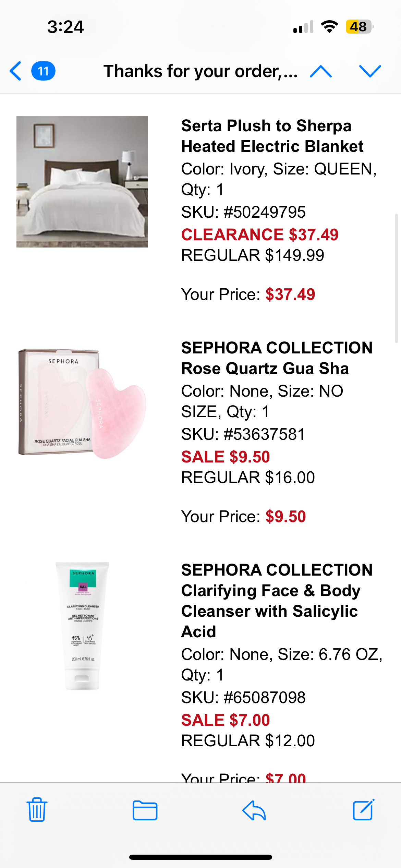Viewport: 401px width, 868px height.
Task: Open the SEPHORA Rose Quartz Gua Sha title
Action: [x=277, y=358]
